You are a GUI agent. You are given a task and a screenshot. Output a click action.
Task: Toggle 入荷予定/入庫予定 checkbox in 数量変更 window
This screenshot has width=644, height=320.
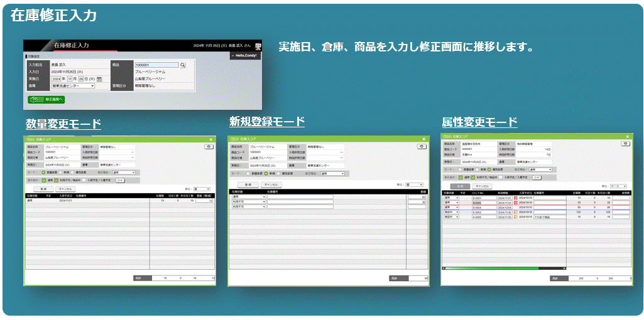point(84,180)
